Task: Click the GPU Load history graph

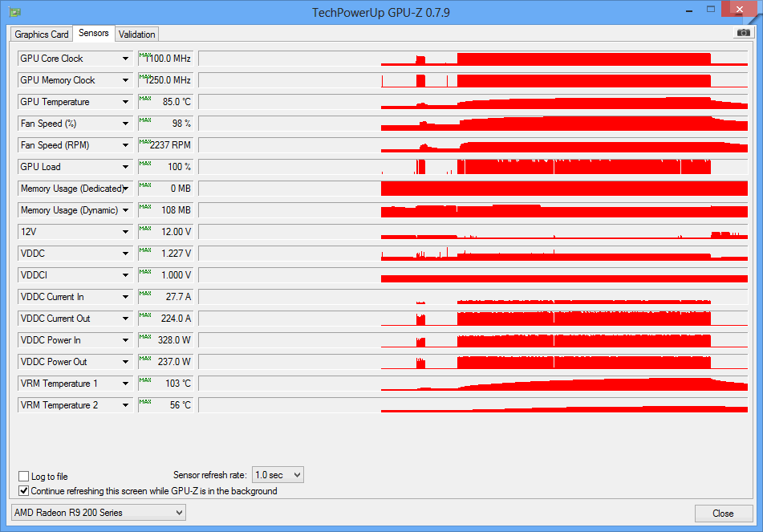Action: [473, 166]
